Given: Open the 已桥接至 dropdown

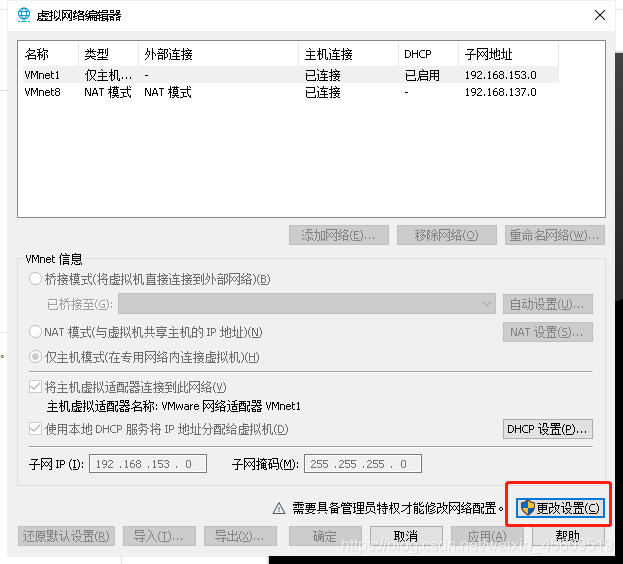Looking at the screenshot, I should [x=307, y=304].
